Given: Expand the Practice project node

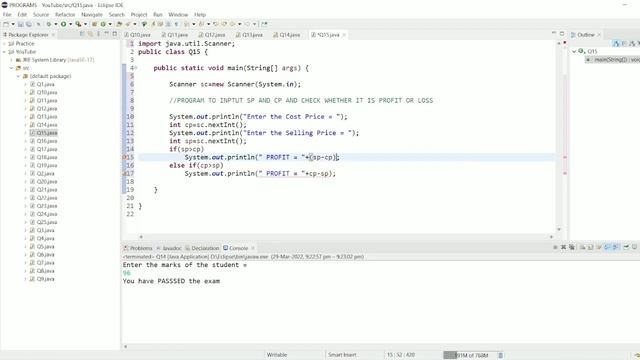Looking at the screenshot, I should tap(4, 44).
